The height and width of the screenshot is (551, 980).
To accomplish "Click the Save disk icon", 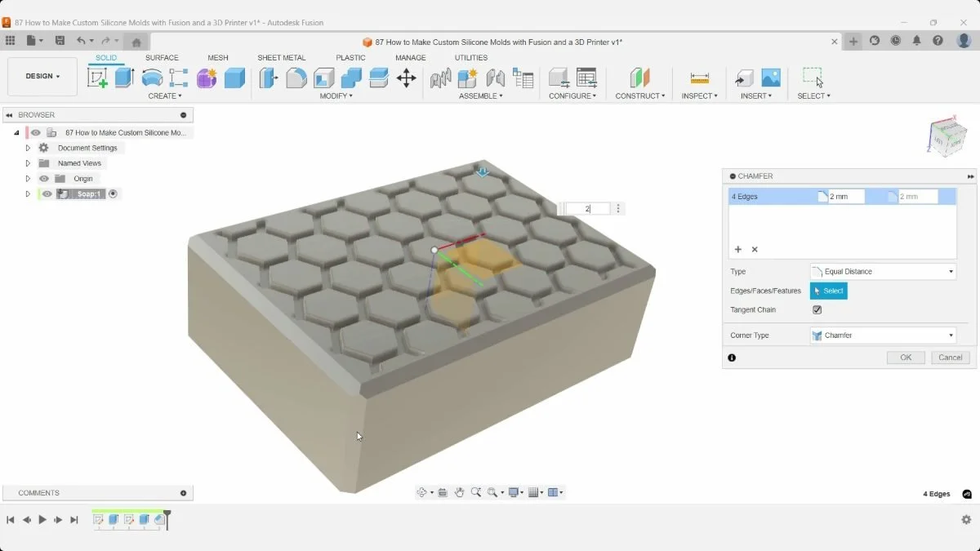I will [60, 41].
